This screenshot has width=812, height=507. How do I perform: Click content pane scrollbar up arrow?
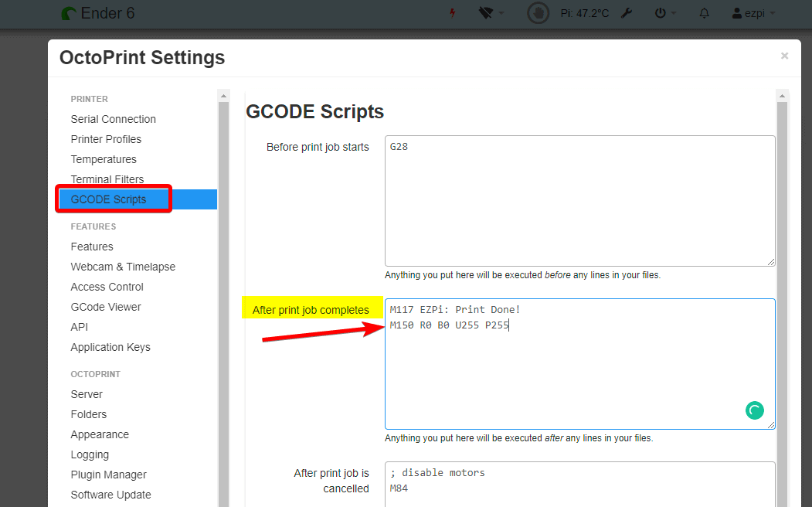[x=782, y=96]
